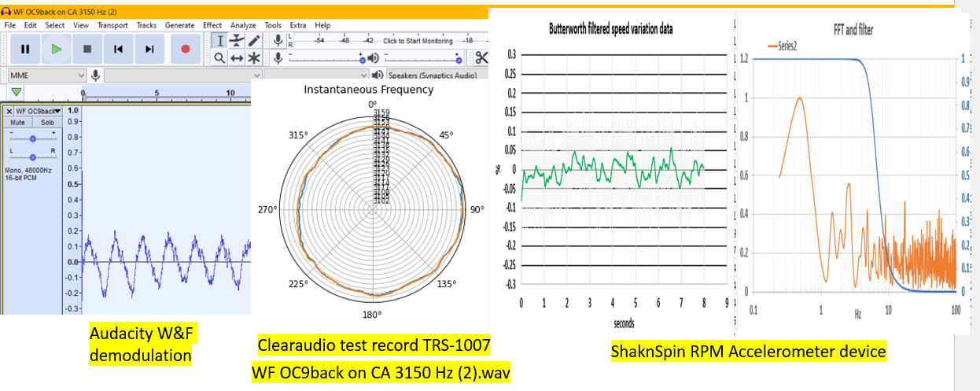Screen dimensions: 980x391
Task: Skip to end of the track
Action: pyautogui.click(x=149, y=49)
